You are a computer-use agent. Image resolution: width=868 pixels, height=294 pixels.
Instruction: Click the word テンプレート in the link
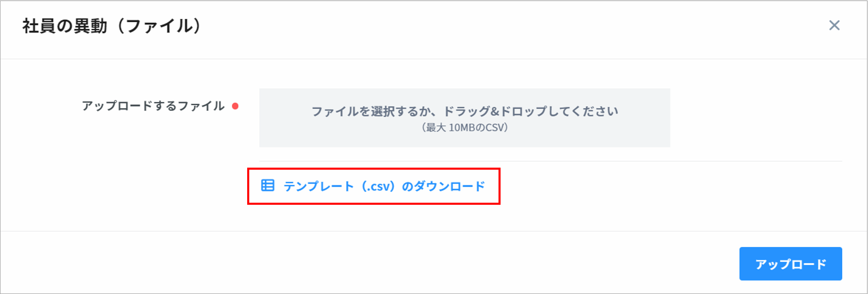pyautogui.click(x=318, y=186)
